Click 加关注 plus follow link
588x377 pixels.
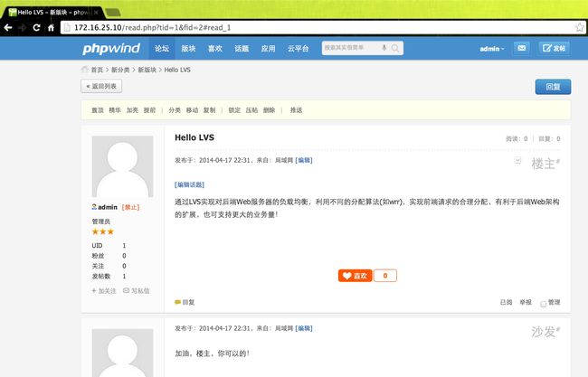coord(104,290)
